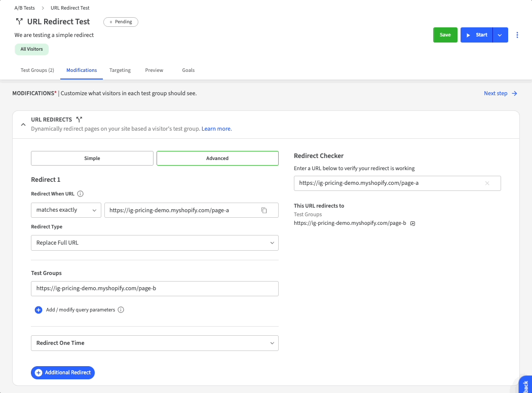Screen dimensions: 532x393
Task: Click the plus icon for query parameters
Action: [x=39, y=310]
